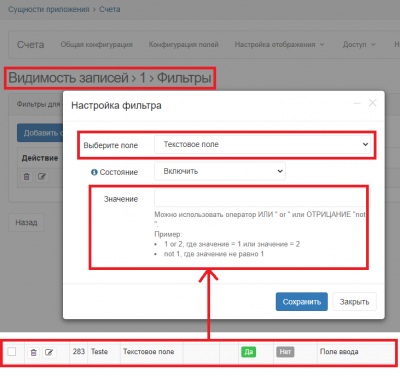400x376 pixels.
Task: Click edit icon in row 283
Action: click(49, 352)
